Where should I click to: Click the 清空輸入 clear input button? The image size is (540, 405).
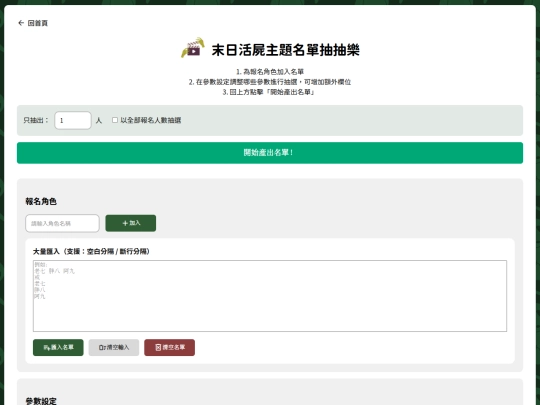114,347
